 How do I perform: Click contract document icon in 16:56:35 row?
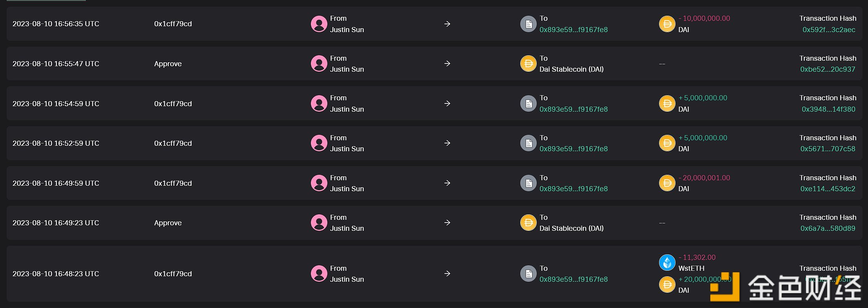coord(528,24)
